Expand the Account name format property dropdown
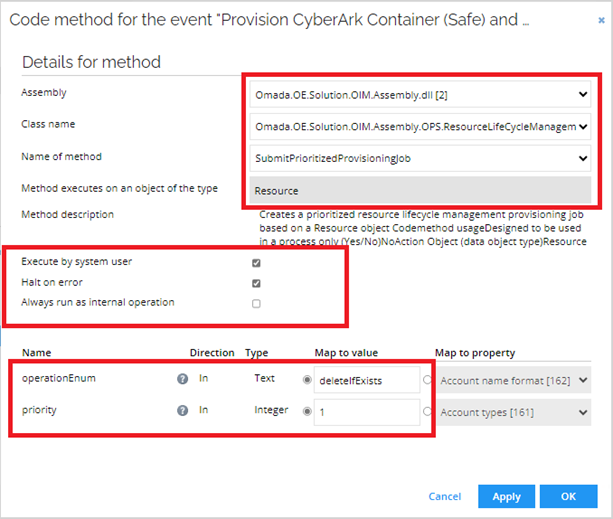 [x=514, y=380]
